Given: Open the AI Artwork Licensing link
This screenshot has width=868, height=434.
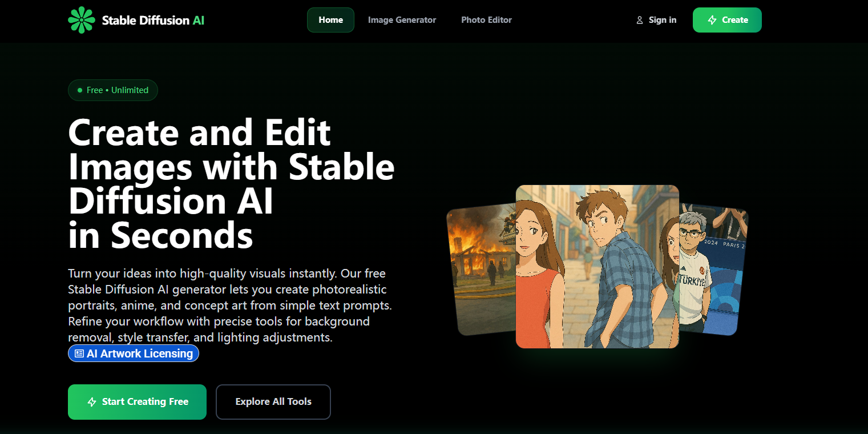Looking at the screenshot, I should [134, 353].
